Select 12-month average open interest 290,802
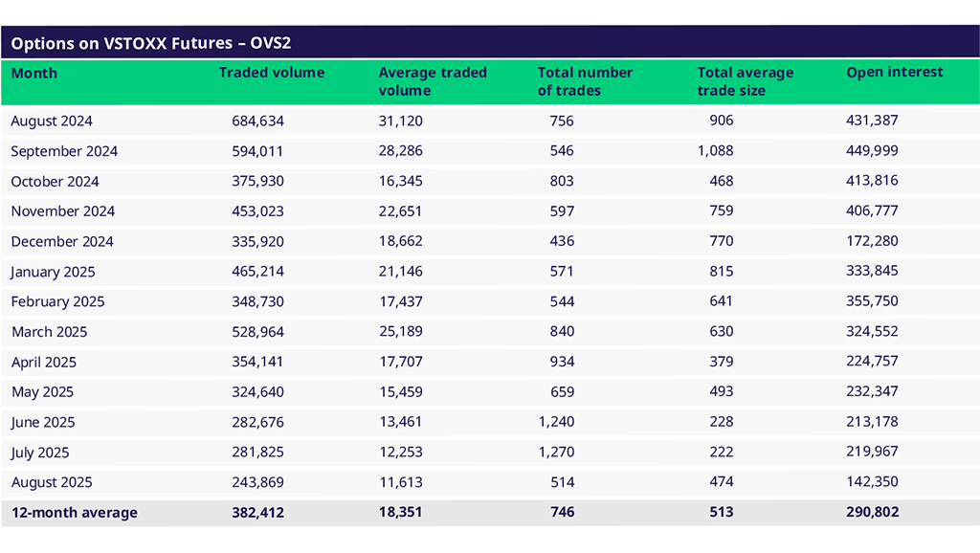Image resolution: width=980 pixels, height=553 pixels. click(873, 513)
